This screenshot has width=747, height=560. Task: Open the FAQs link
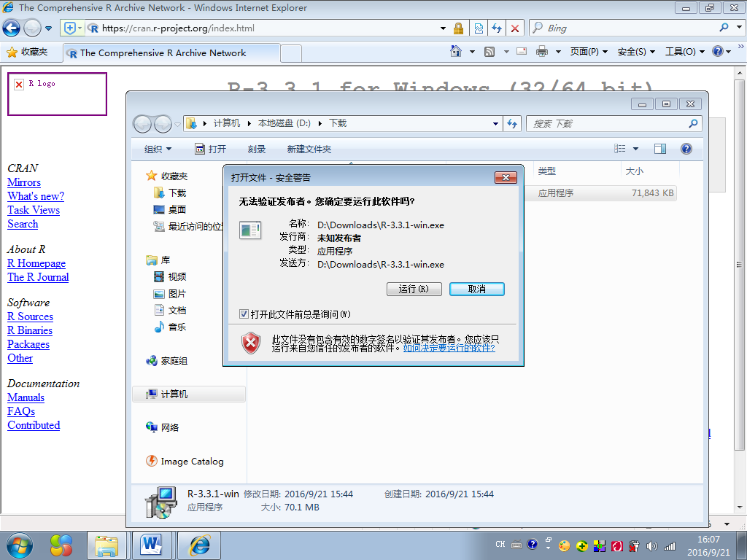pyautogui.click(x=21, y=411)
